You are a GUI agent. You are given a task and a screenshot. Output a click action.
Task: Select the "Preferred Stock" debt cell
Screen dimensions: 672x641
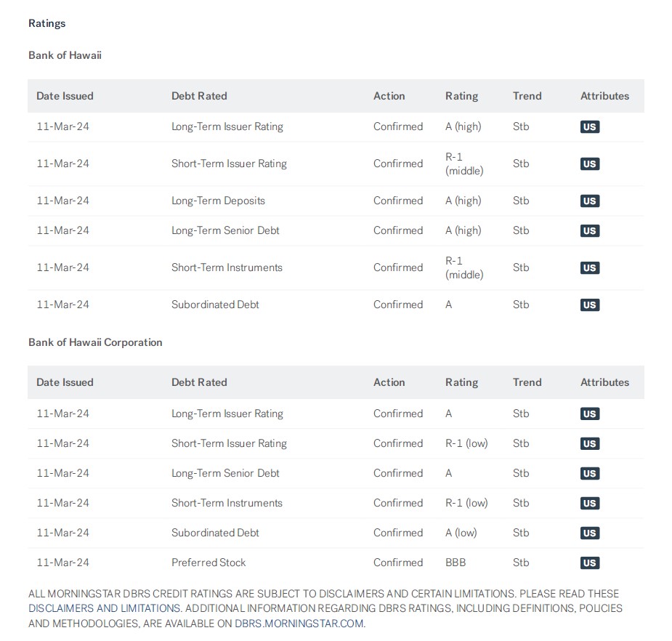click(209, 563)
